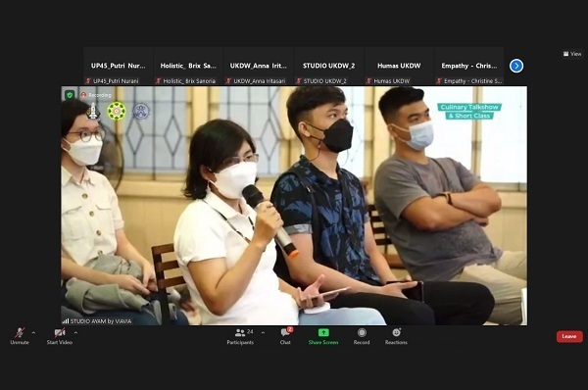
Task: Open video options arrow beside Start Video
Action: point(75,332)
